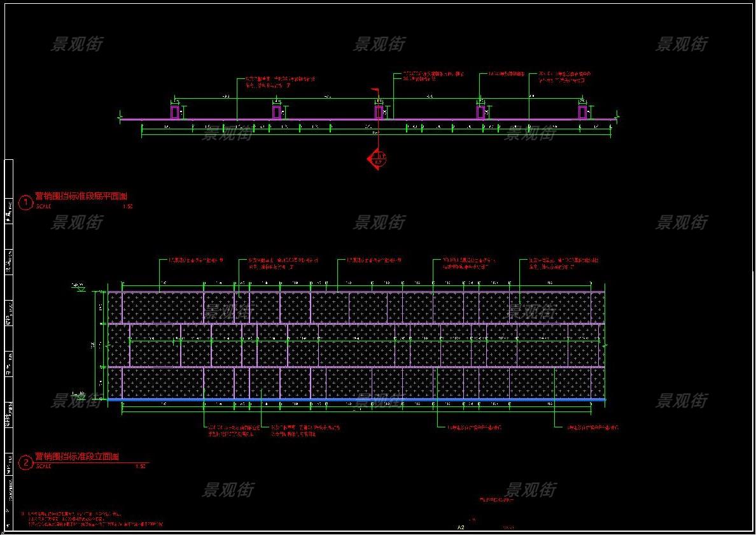The width and height of the screenshot is (756, 535).
Task: Select the blue ground line of elevation
Action: tap(356, 400)
